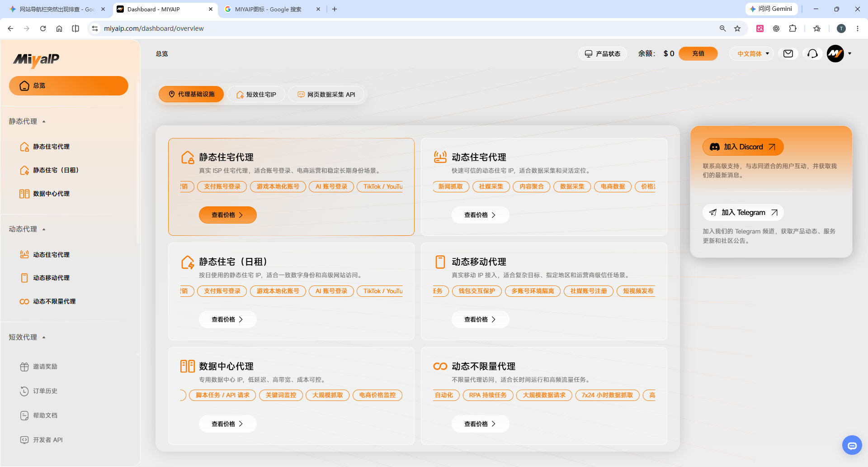868x467 pixels.
Task: Open 静态住宅（日租）in sidebar
Action: coord(69,170)
